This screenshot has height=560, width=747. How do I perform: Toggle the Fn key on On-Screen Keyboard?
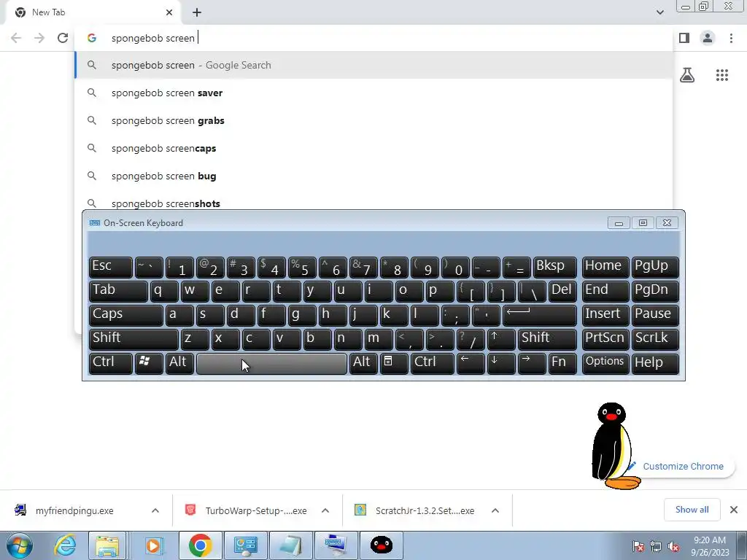(562, 363)
